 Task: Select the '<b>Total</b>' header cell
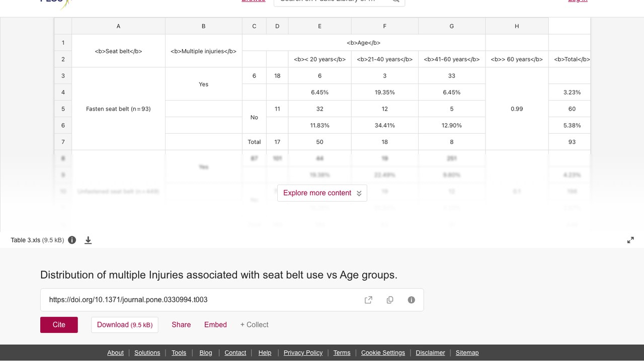[570, 59]
